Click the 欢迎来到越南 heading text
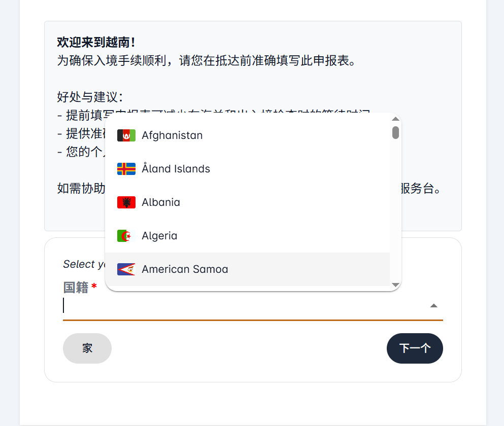This screenshot has width=504, height=426. (x=96, y=42)
